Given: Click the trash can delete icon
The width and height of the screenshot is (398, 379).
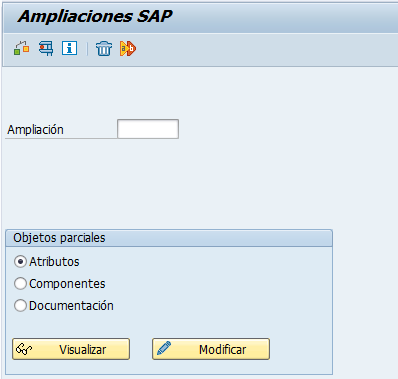Looking at the screenshot, I should (x=104, y=48).
